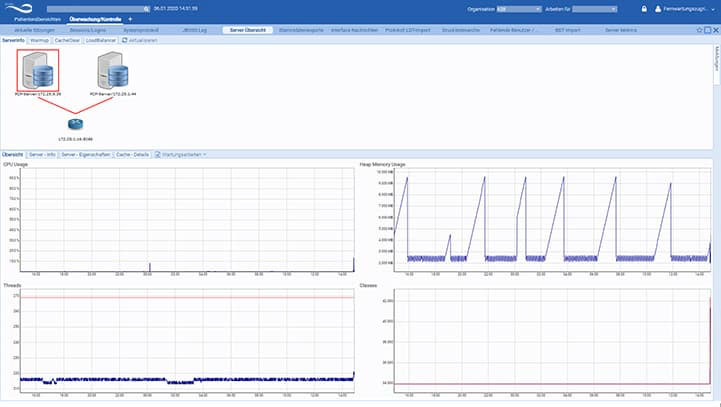Viewport: 721px width, 407px height.
Task: Open the Sessions/Logins tab
Action: tap(87, 30)
